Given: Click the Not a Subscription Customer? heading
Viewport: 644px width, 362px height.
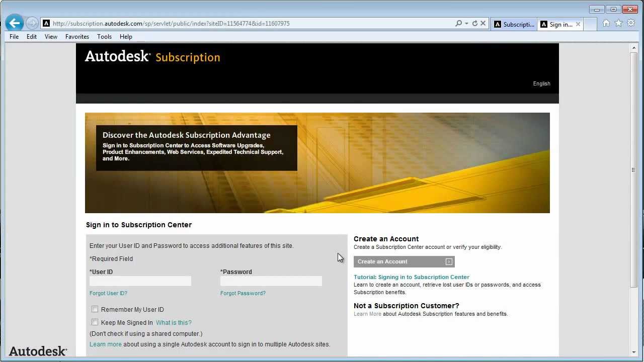Looking at the screenshot, I should click(407, 306).
